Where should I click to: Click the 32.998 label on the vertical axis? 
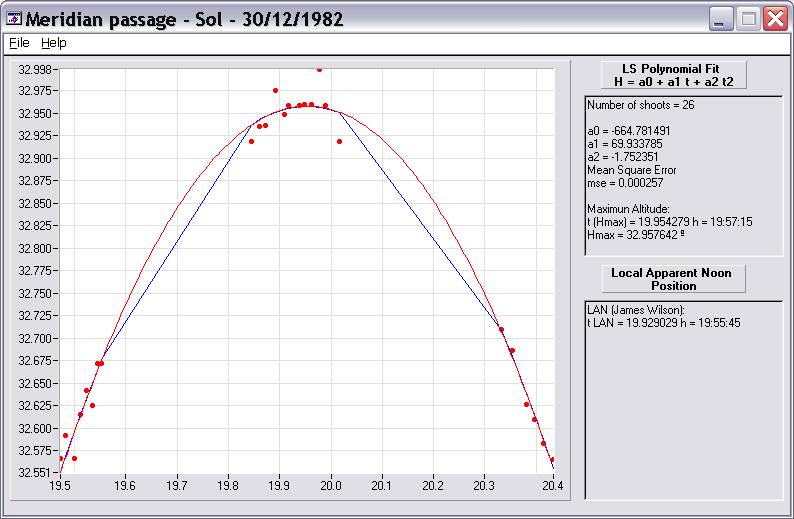[37, 69]
